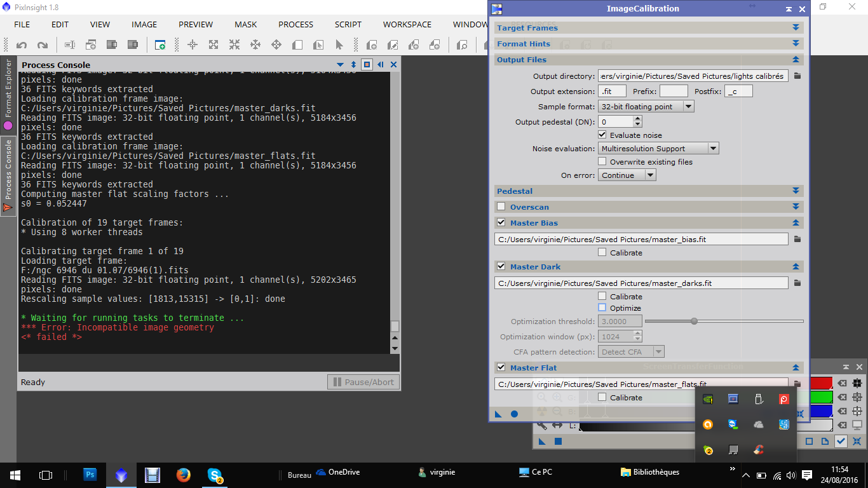Browse for the Master Dark file

click(797, 283)
